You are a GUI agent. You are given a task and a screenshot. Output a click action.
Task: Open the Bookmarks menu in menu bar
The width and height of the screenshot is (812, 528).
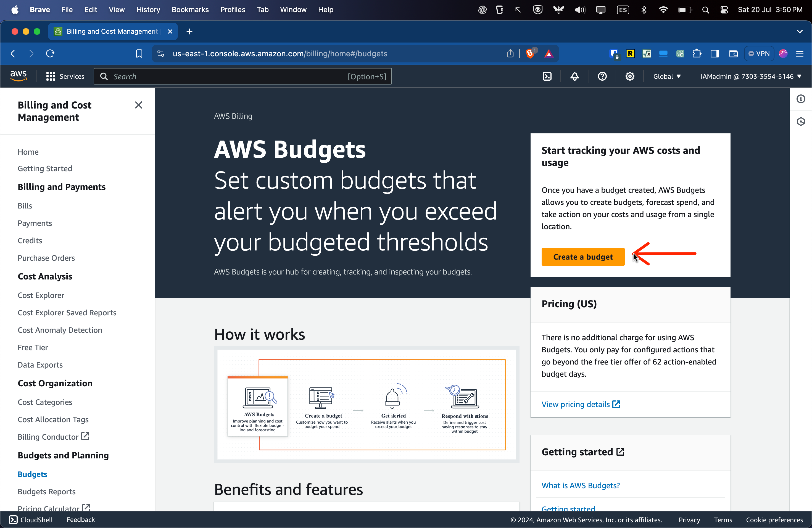(x=190, y=10)
